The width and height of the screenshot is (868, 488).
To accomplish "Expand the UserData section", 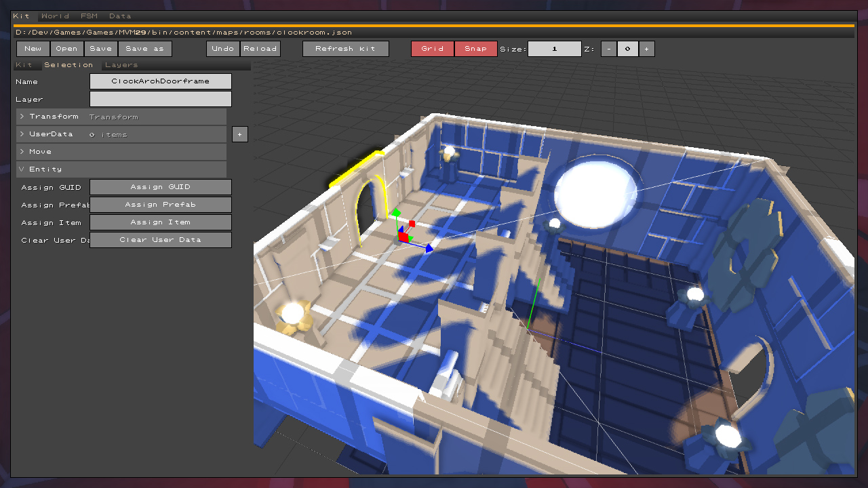I will 121,134.
